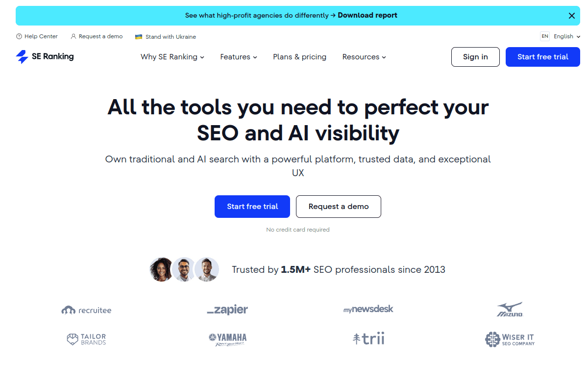Expand the Why SE Ranking dropdown
The height and width of the screenshot is (368, 588).
pyautogui.click(x=172, y=57)
